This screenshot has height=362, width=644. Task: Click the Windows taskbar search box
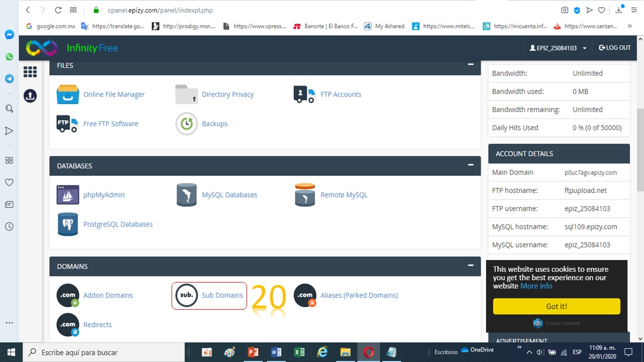coord(106,352)
